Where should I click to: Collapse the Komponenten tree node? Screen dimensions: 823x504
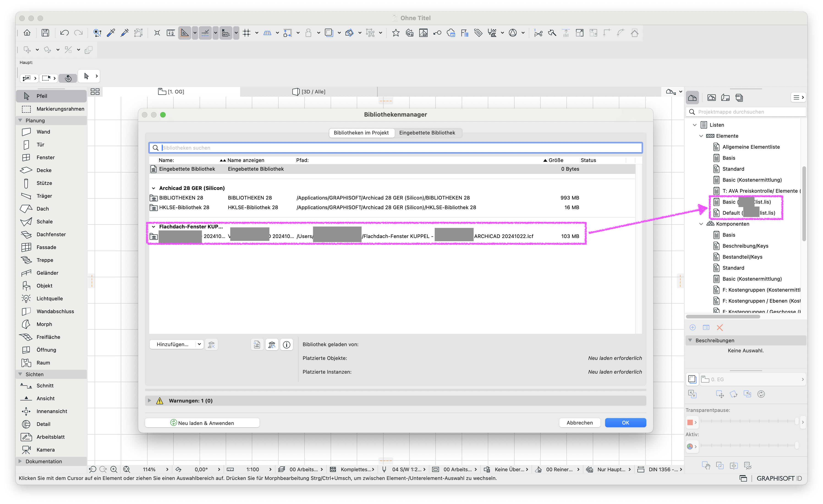701,224
